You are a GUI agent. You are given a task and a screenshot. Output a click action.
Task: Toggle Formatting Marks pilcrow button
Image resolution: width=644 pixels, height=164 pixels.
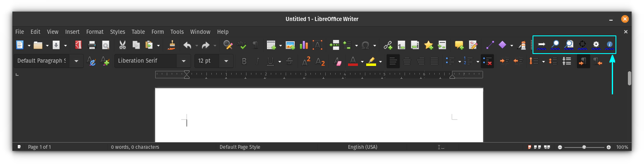(255, 45)
